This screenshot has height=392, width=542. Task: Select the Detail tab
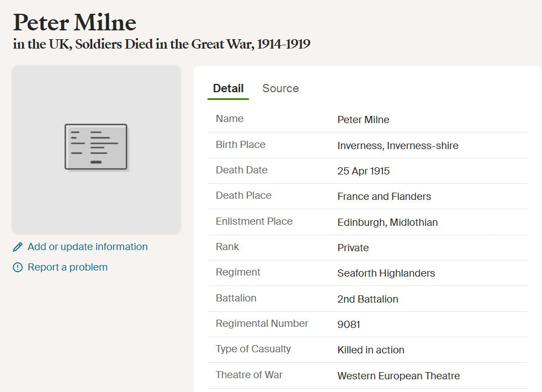point(228,88)
